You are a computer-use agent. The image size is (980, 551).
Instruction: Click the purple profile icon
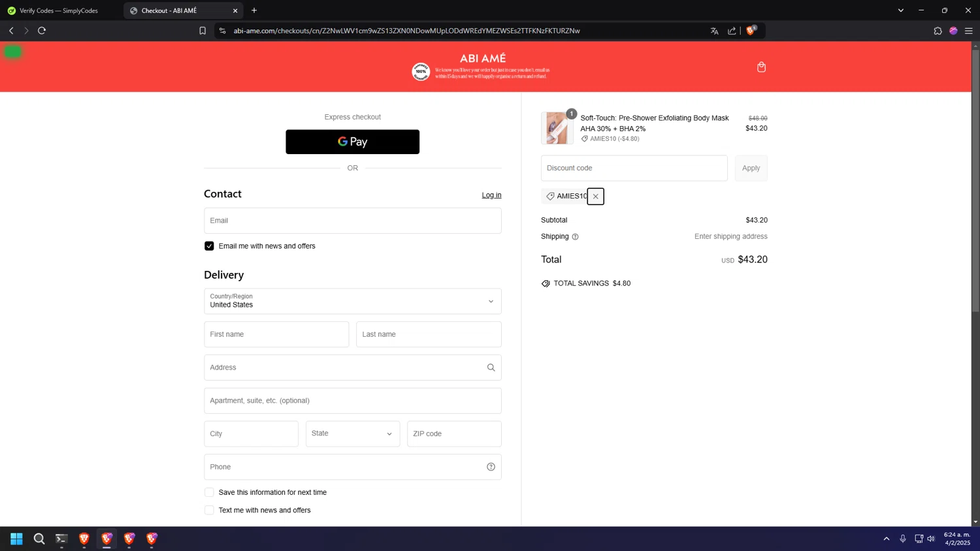[953, 31]
